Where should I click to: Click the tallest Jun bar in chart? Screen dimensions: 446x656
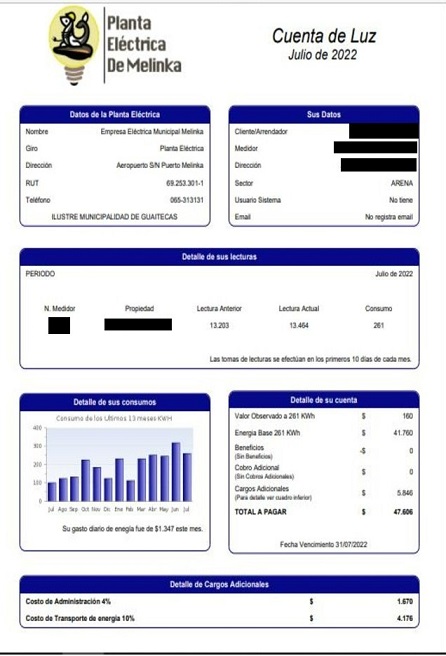176,472
